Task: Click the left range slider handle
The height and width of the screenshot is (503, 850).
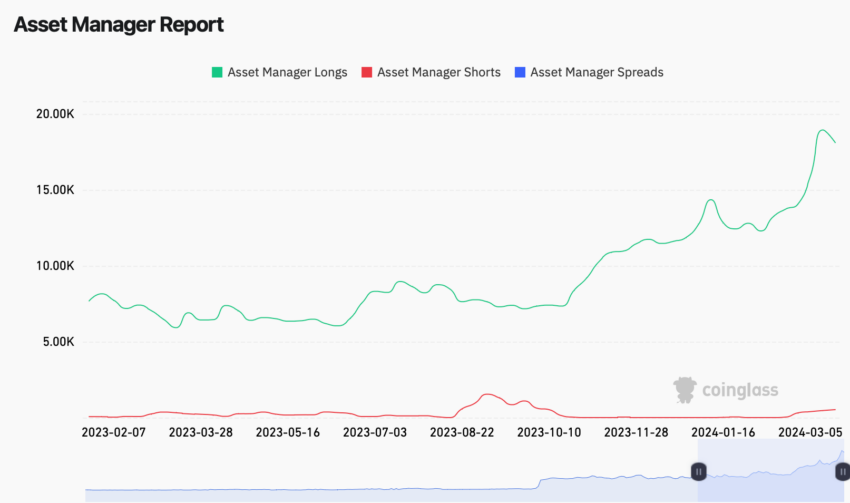Action: click(698, 472)
